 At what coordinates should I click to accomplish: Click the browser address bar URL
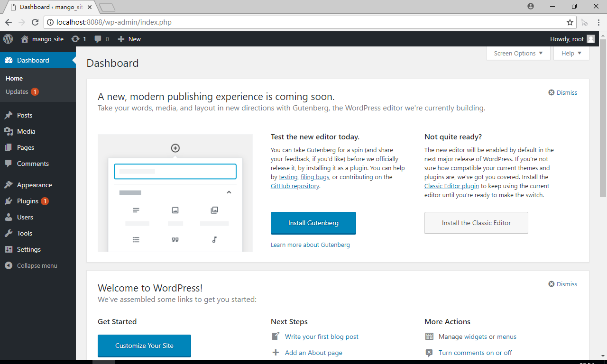[114, 22]
